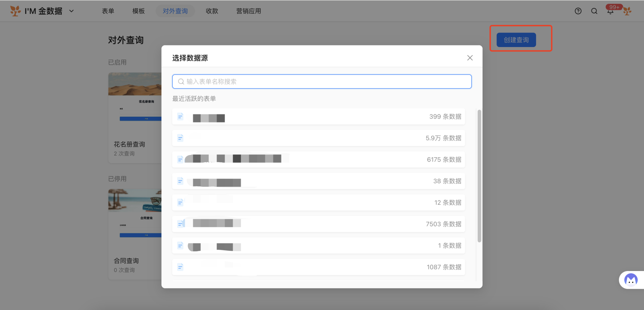Click the 合同查询 card title
The height and width of the screenshot is (310, 644).
pos(126,261)
